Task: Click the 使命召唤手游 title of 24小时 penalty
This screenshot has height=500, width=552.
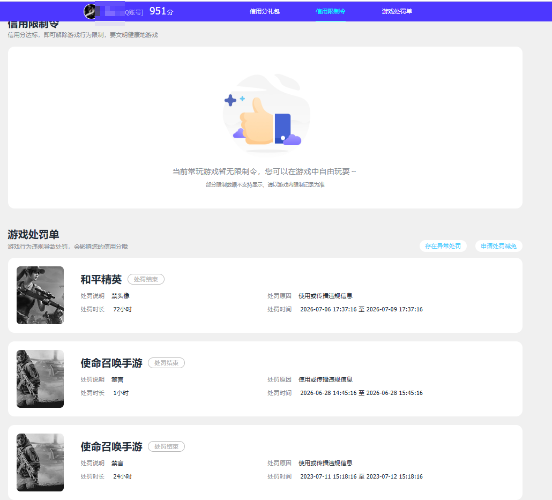Action: [x=111, y=446]
